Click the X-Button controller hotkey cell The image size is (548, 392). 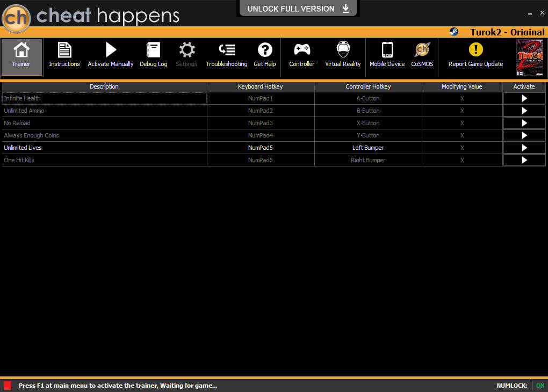coord(368,123)
